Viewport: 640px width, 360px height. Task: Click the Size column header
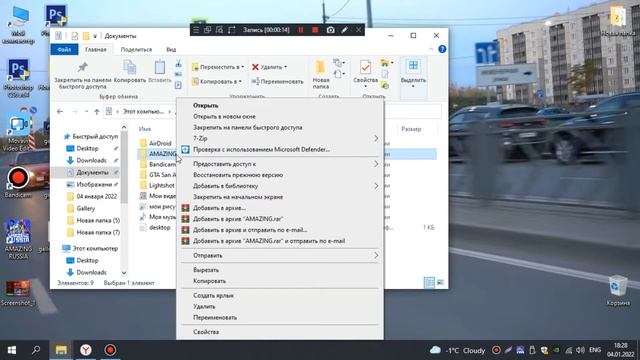click(411, 129)
